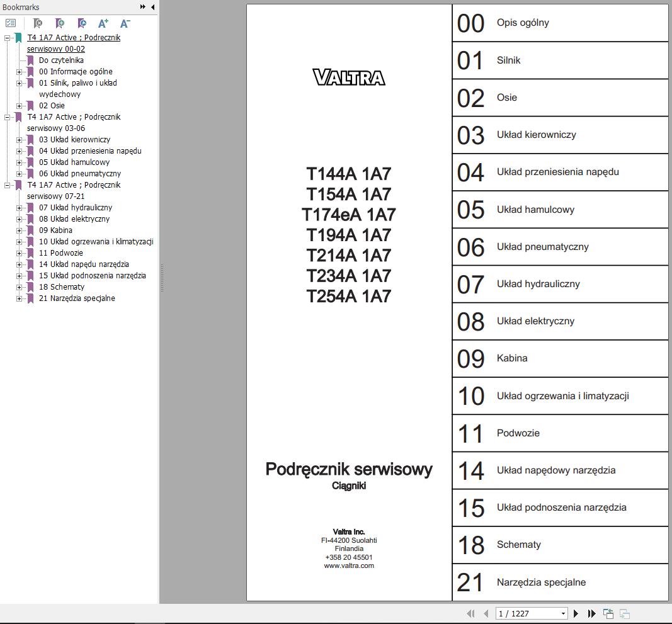The width and height of the screenshot is (672, 624).
Task: Click the '07 Układ hydrauliczny' section in page
Action: click(x=560, y=284)
